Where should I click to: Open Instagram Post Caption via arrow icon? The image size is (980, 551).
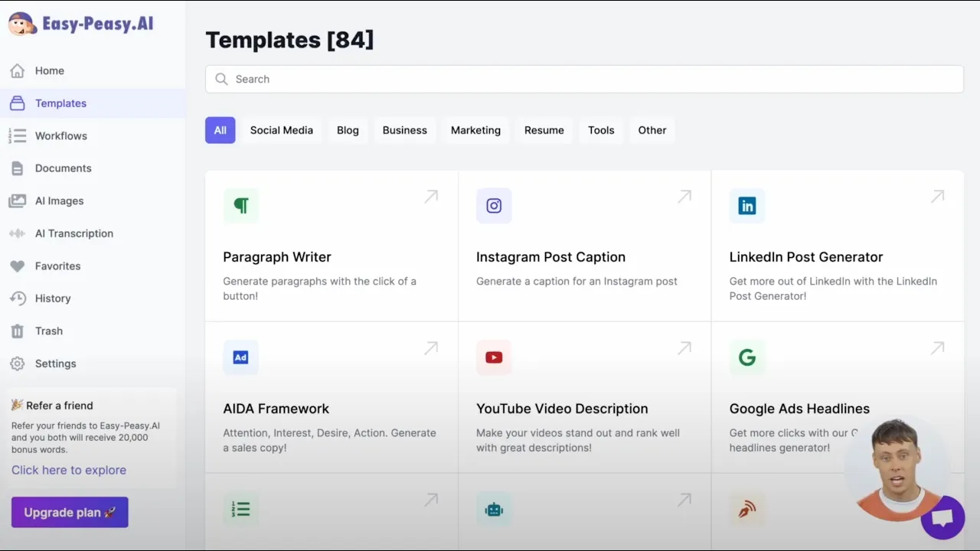(684, 197)
